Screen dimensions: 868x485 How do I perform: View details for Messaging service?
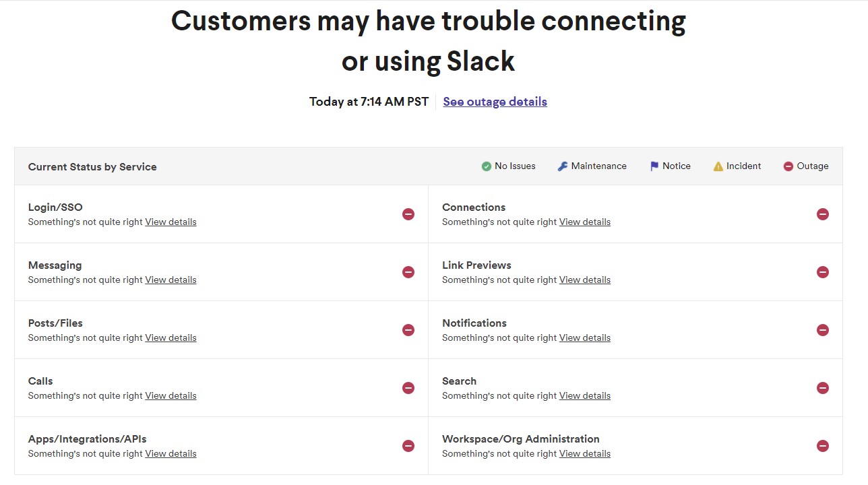[171, 280]
